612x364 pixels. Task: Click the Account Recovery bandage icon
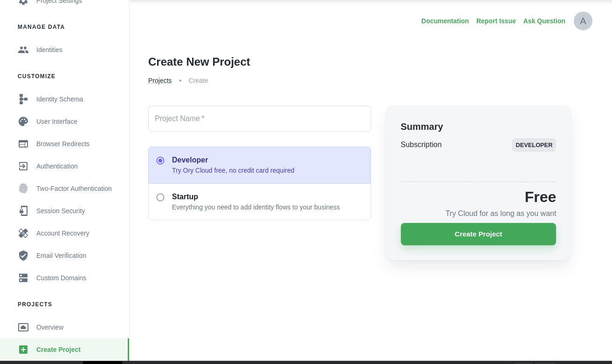(x=23, y=233)
